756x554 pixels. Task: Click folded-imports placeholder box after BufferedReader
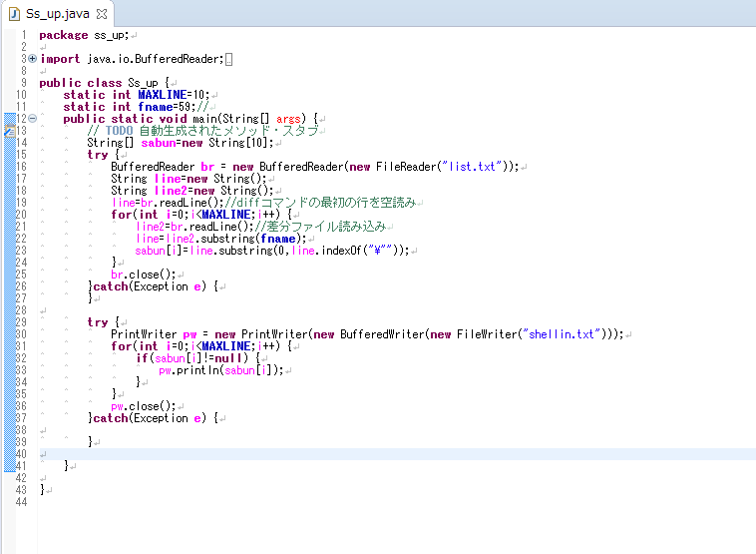point(228,59)
